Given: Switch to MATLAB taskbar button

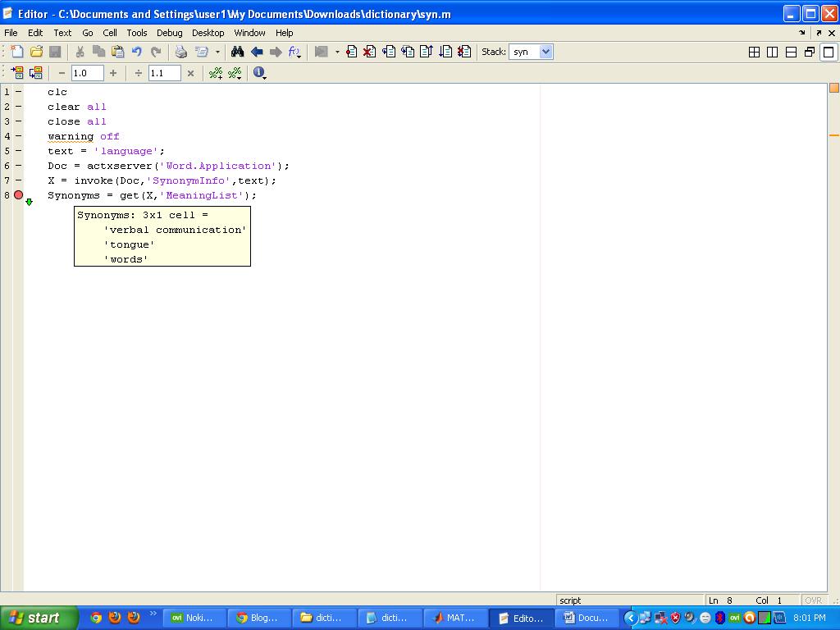Looking at the screenshot, I should (x=456, y=618).
